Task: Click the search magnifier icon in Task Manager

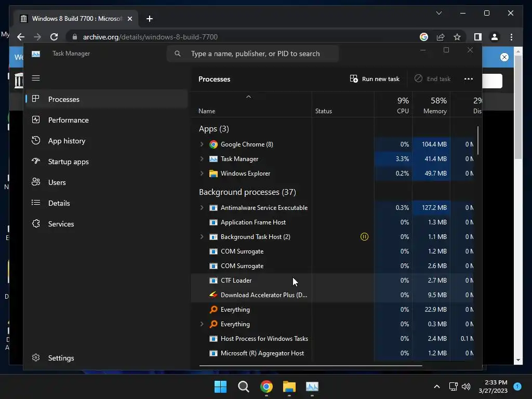Action: (x=178, y=54)
